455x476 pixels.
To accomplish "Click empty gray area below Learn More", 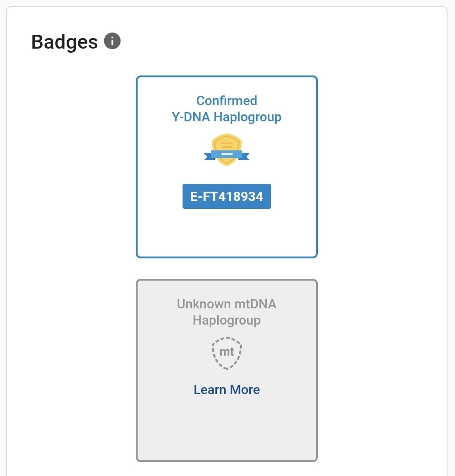I will [227, 428].
